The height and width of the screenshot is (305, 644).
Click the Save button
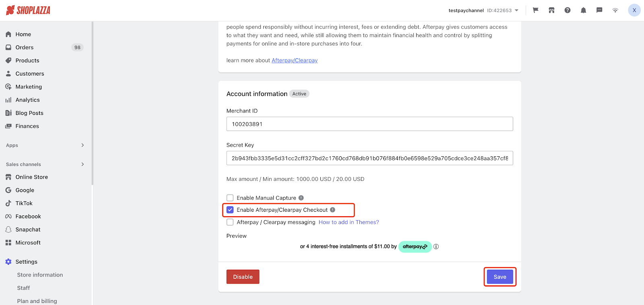coord(500,277)
